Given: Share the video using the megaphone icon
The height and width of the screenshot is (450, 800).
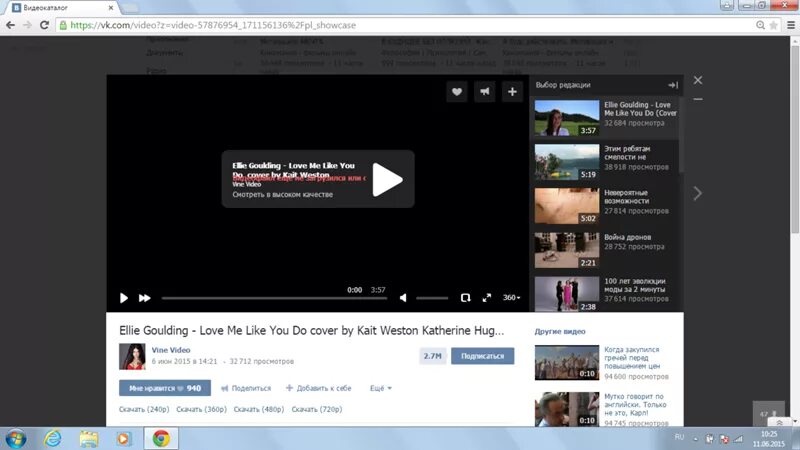Looking at the screenshot, I should (x=484, y=92).
